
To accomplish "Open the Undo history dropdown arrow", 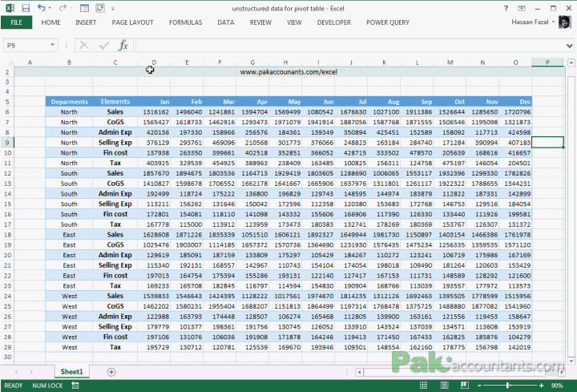I will pyautogui.click(x=50, y=8).
